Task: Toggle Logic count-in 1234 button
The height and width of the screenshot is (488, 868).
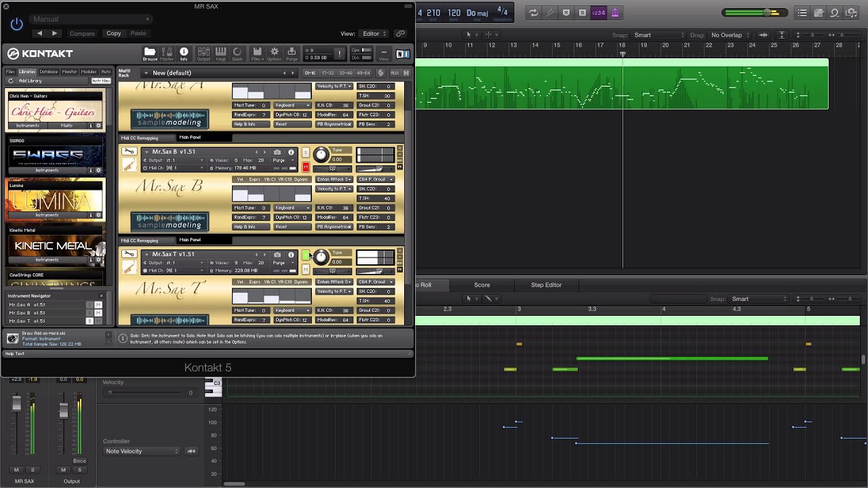Action: pyautogui.click(x=599, y=13)
